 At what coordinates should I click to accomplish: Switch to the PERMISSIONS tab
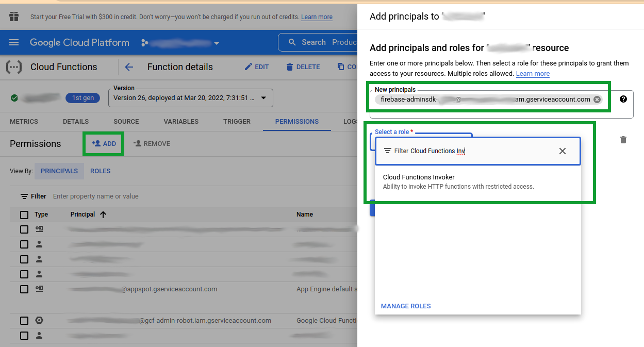point(297,122)
